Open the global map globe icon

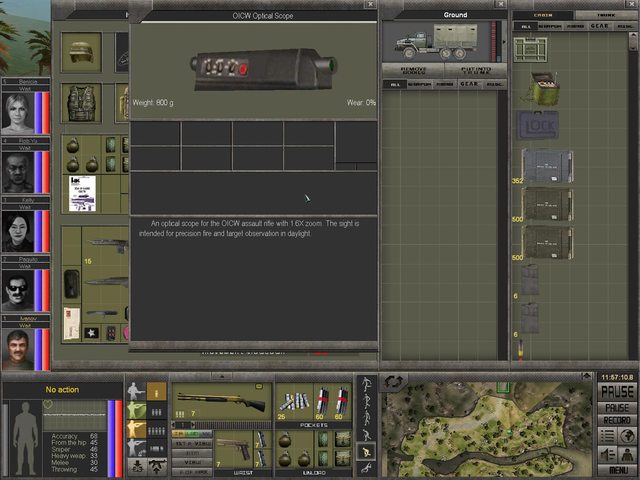[x=627, y=436]
